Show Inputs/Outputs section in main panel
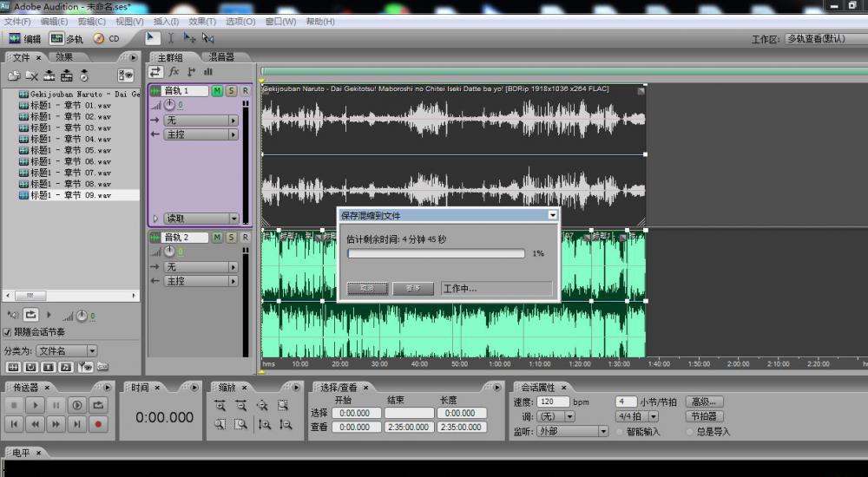The image size is (868, 477). point(155,71)
